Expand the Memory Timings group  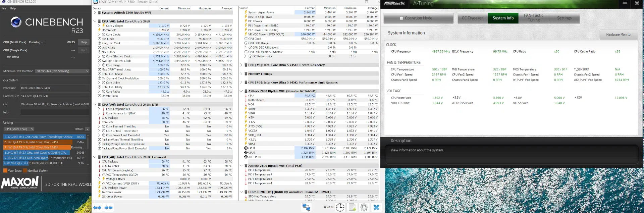click(241, 74)
